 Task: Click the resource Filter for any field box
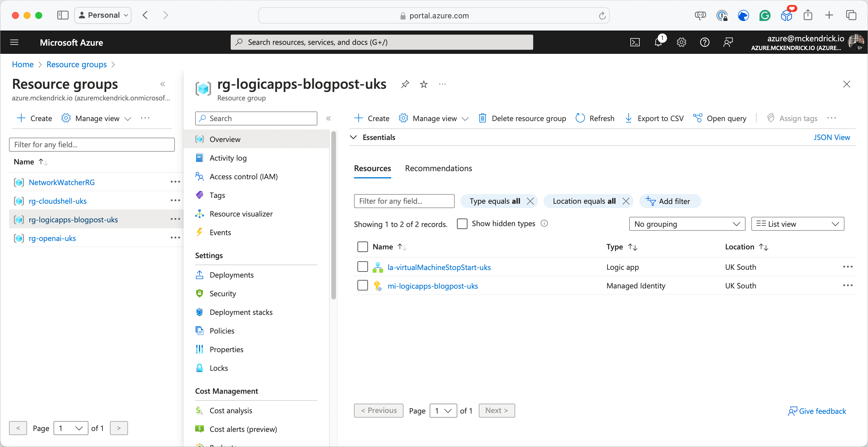point(404,201)
